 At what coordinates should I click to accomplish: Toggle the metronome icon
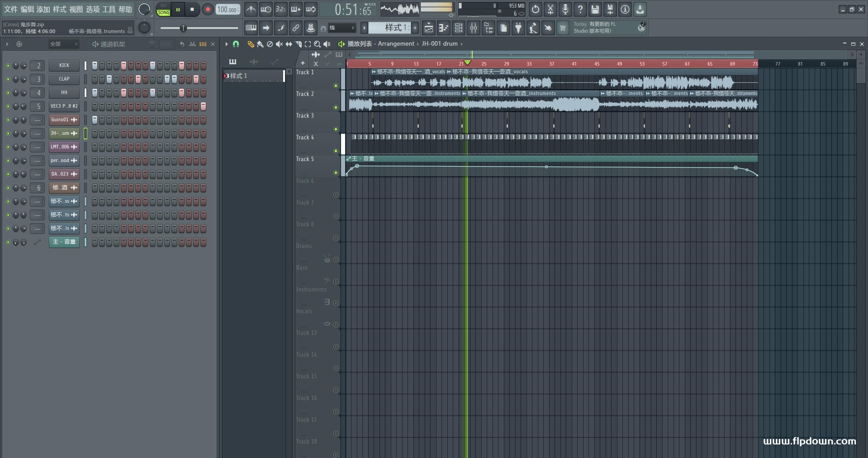251,10
